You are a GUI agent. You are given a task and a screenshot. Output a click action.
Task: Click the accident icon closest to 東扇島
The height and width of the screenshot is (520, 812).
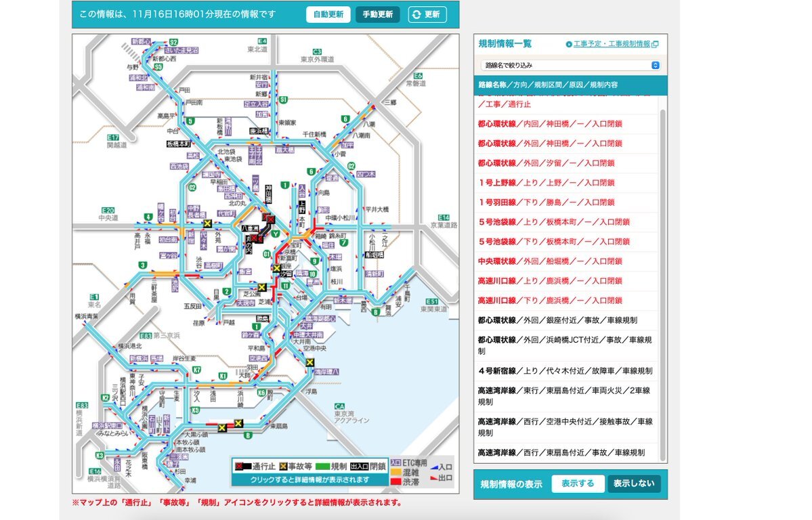click(x=238, y=424)
